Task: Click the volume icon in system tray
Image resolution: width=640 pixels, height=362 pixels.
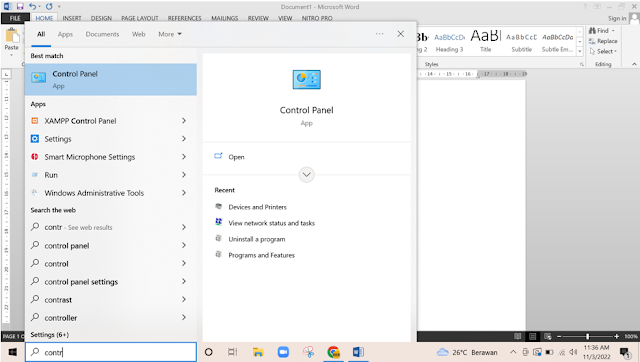Action: pyautogui.click(x=573, y=352)
